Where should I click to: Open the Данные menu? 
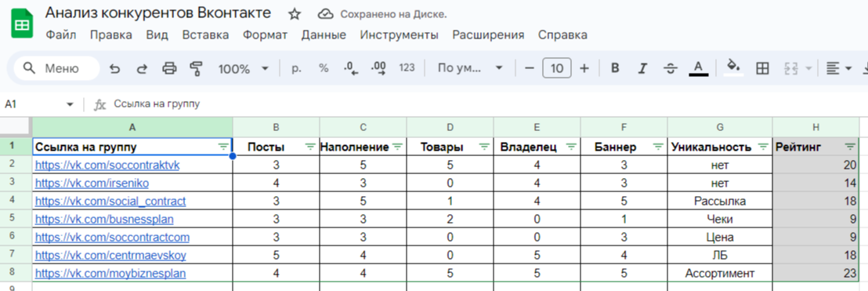coord(324,35)
